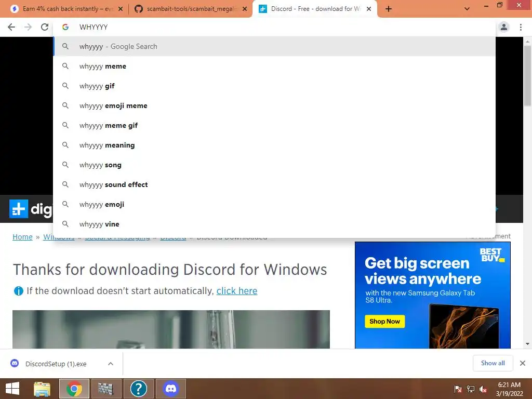Open Chrome's three-dot menu
Image resolution: width=532 pixels, height=399 pixels.
(x=521, y=27)
